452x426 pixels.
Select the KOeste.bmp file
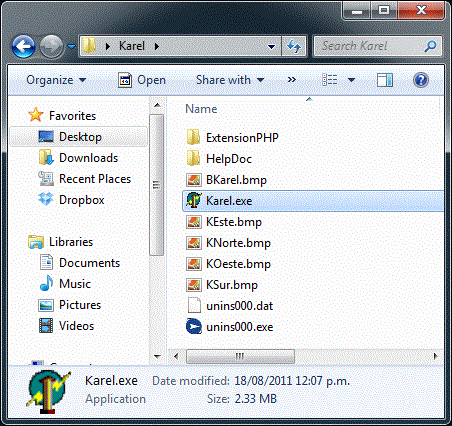pyautogui.click(x=238, y=264)
